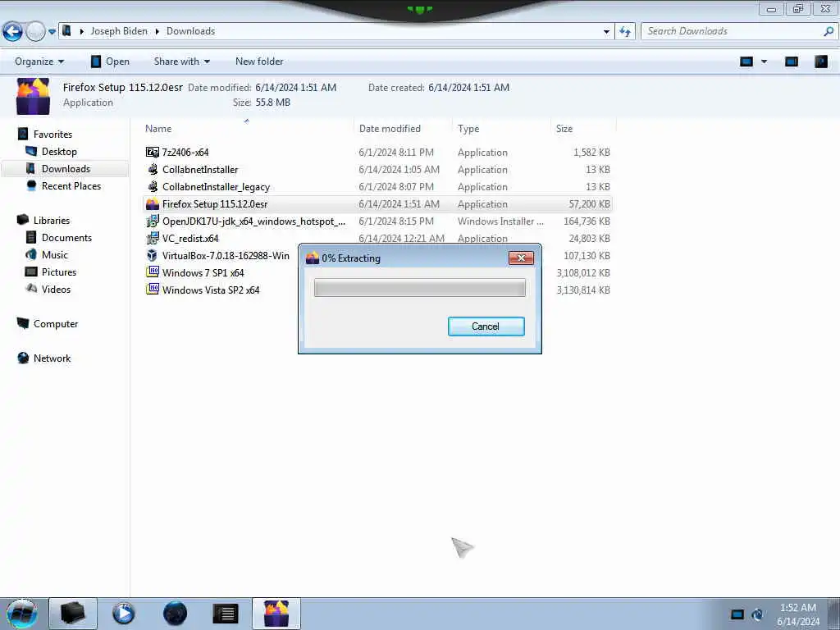Click the search magnifier icon
840x630 pixels.
[x=829, y=31]
